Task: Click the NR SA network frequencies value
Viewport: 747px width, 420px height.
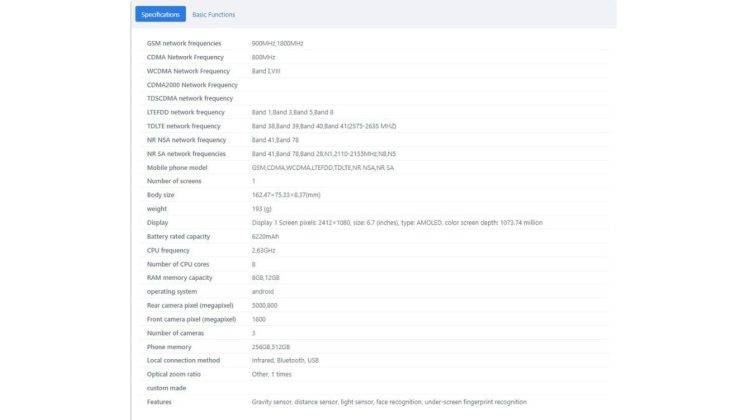Action: [323, 154]
